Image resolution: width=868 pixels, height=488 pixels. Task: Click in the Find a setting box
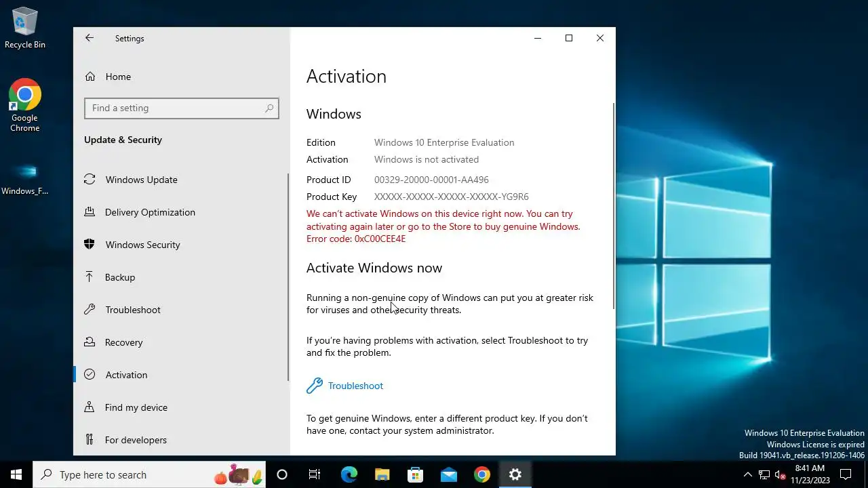(x=181, y=108)
